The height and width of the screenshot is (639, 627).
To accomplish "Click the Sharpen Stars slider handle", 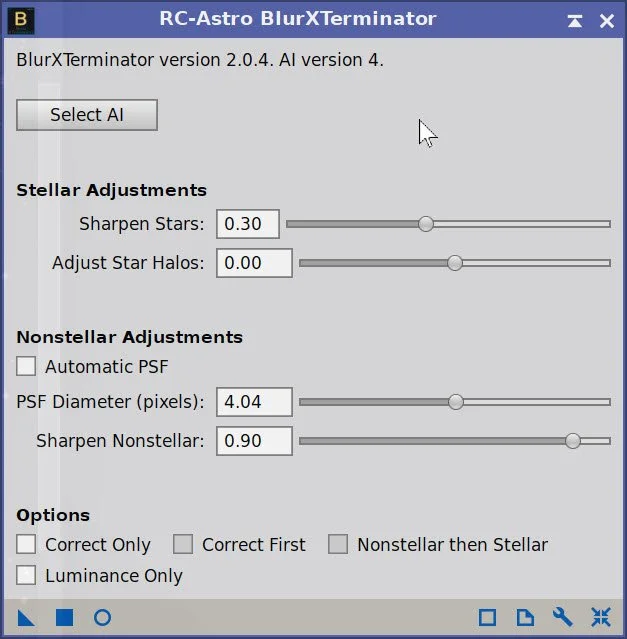I will coord(426,224).
